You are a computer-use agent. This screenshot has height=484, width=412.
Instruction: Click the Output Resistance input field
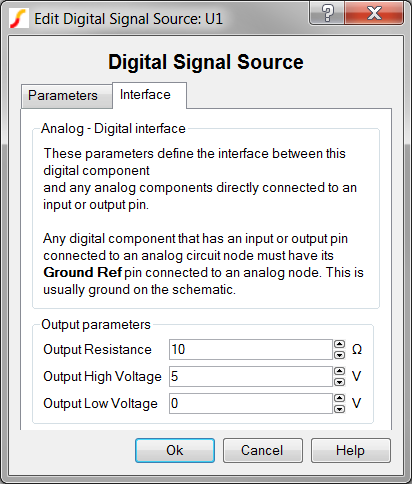point(251,350)
